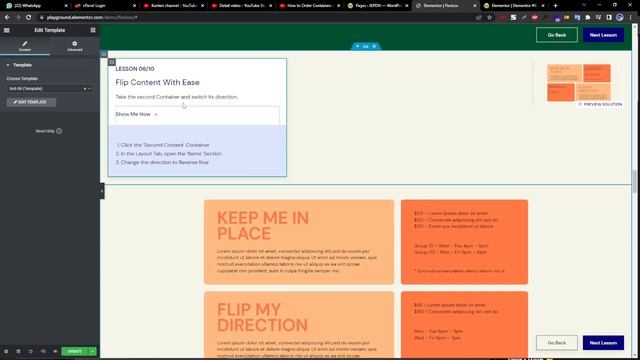The image size is (640, 360).
Task: Open the Choose Template dropdown
Action: click(49, 89)
